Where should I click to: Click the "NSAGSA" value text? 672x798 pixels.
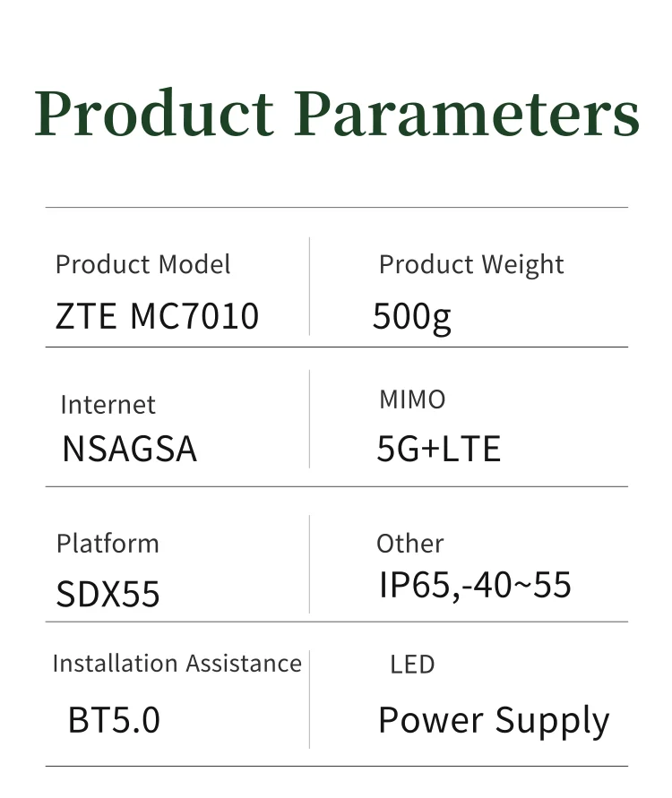pos(129,448)
